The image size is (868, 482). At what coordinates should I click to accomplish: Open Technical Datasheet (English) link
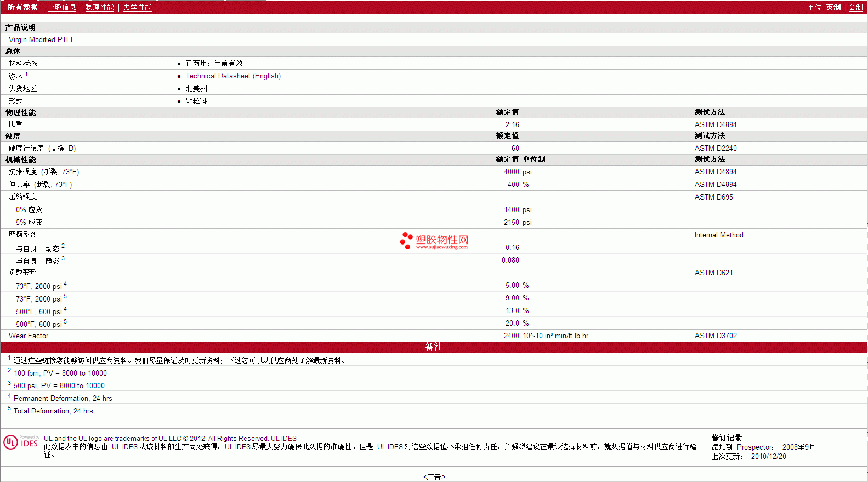(x=233, y=76)
